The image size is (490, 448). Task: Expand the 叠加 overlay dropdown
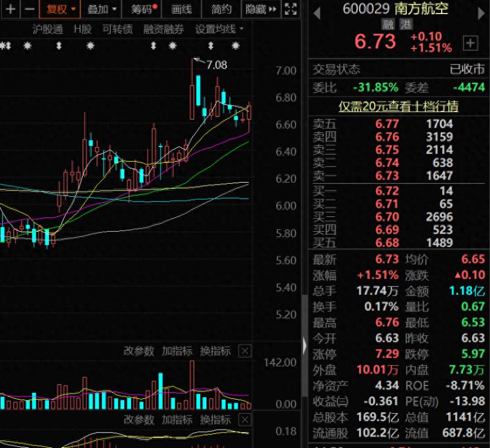101,9
